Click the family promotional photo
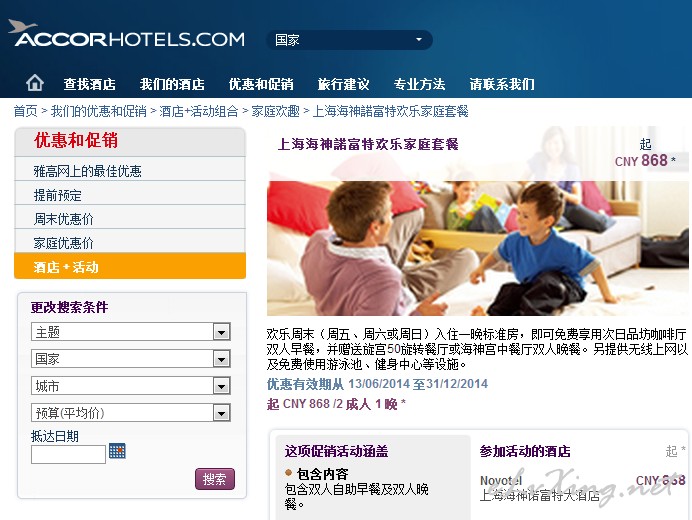 click(x=478, y=248)
